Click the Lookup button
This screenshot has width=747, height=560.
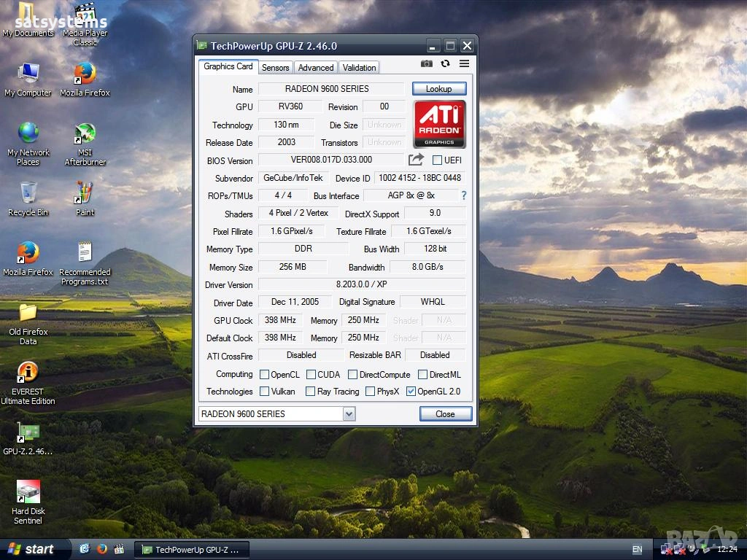click(x=438, y=89)
